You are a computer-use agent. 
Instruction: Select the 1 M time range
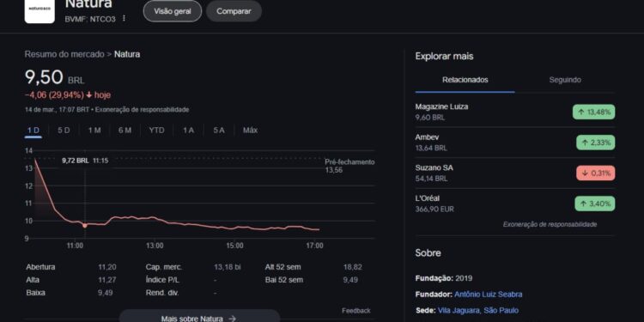pos(94,131)
